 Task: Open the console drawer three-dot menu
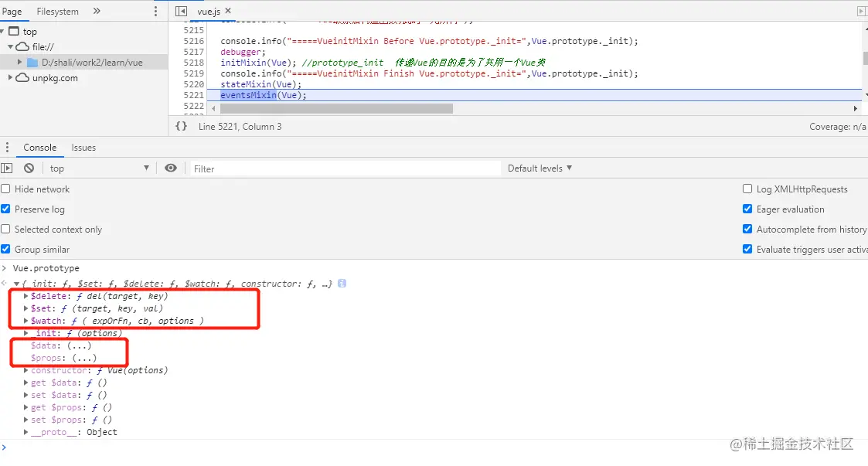click(7, 147)
